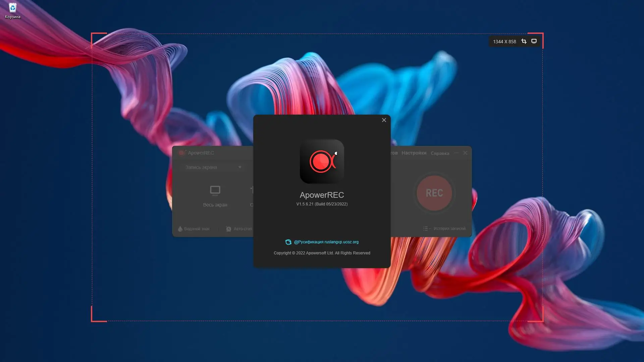Open the Русификация ruslangxp.ucoz.org link
644x362 pixels.
coord(326,242)
